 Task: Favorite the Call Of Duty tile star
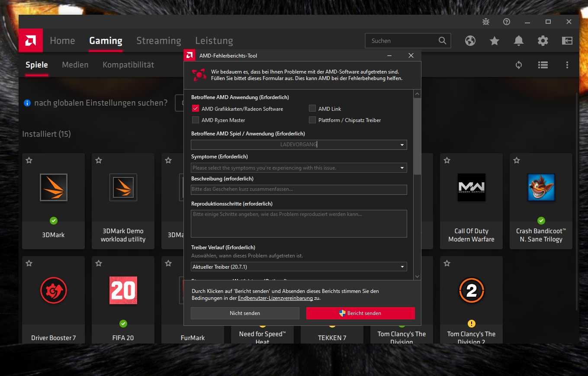point(447,161)
